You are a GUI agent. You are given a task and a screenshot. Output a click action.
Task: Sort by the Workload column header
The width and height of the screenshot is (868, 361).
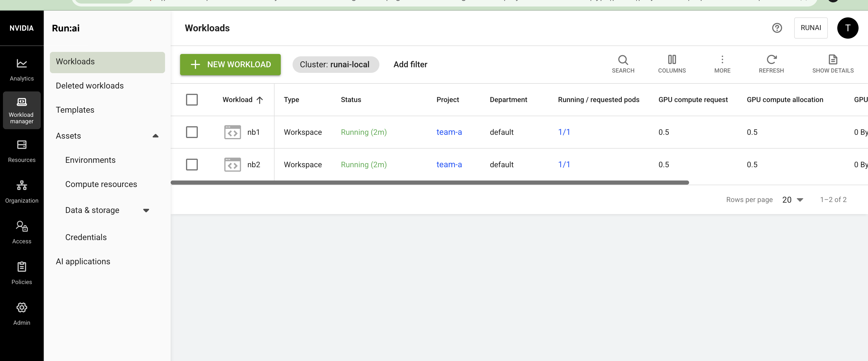[x=242, y=100]
